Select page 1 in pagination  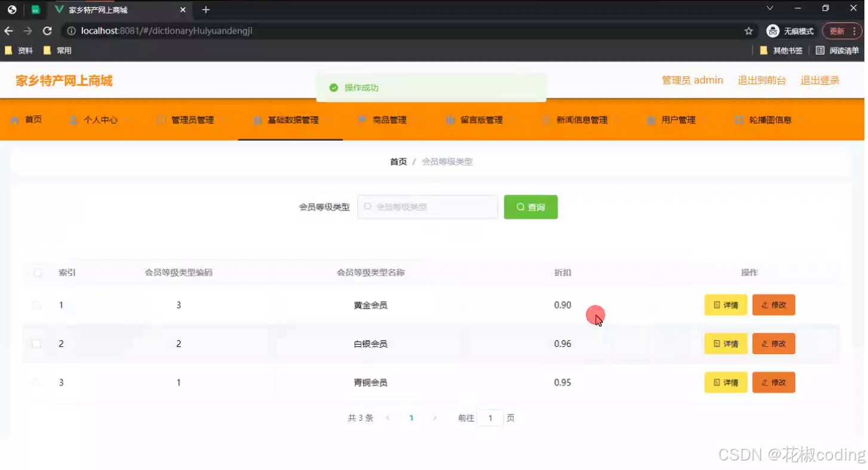click(x=411, y=418)
